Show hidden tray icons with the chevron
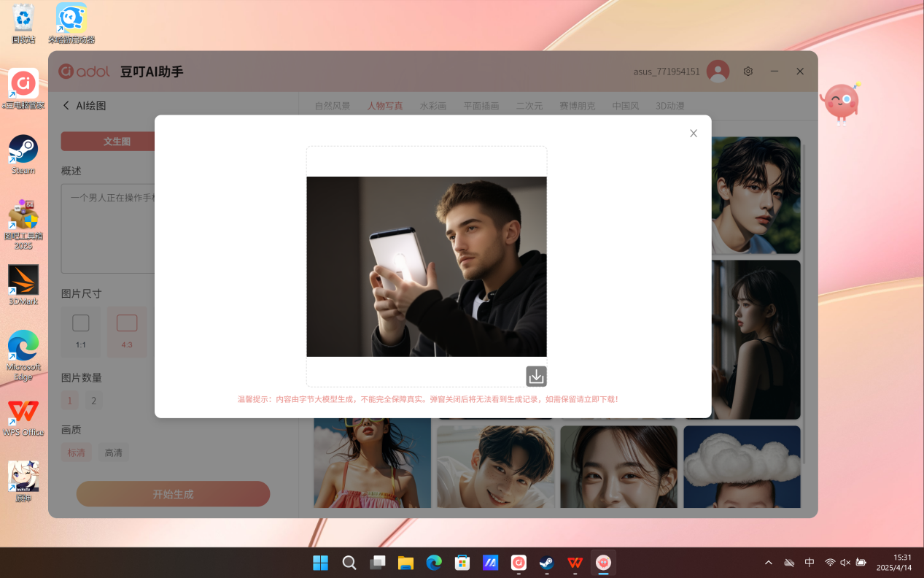 [x=769, y=563]
